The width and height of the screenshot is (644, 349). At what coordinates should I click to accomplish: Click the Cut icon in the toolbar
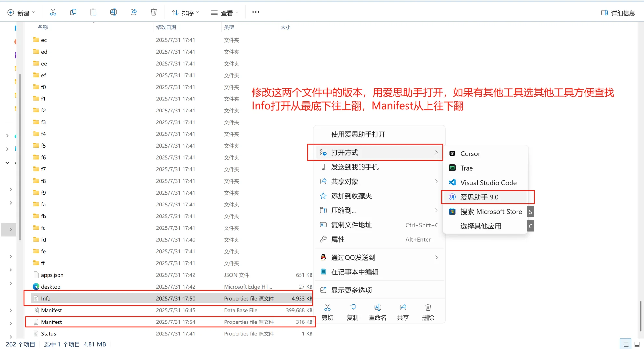point(53,12)
